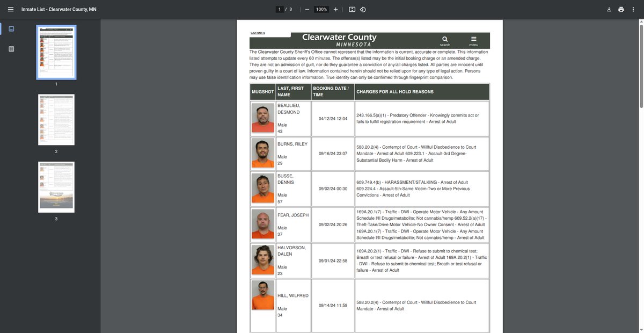Click the mugshot of Halvorson, Dalen
The width and height of the screenshot is (644, 333).
click(263, 260)
